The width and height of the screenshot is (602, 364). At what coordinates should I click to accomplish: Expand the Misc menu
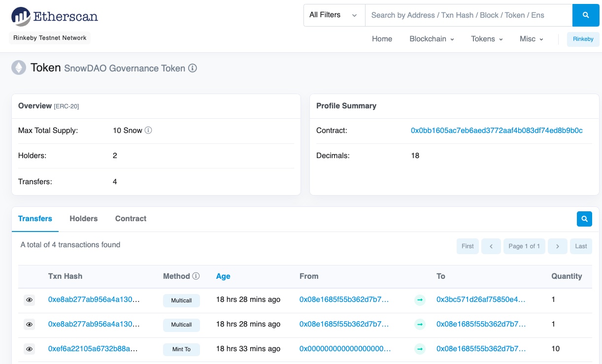(531, 39)
